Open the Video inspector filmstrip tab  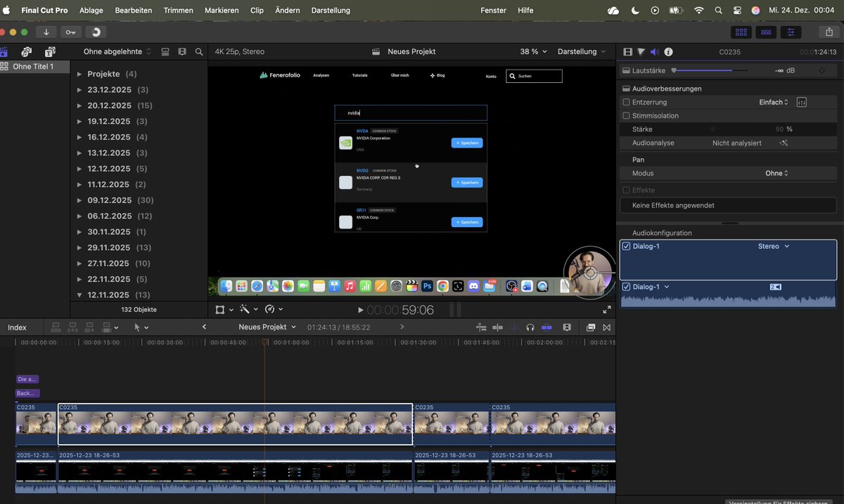(x=628, y=51)
